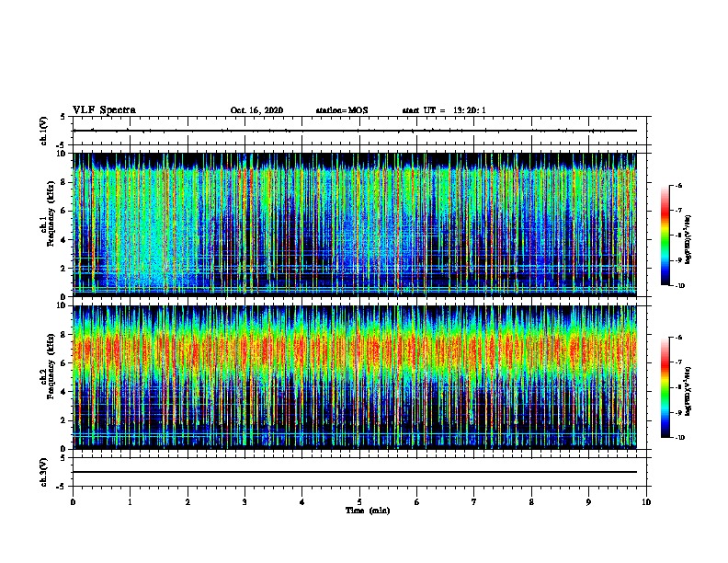Click the time axis tick label "3"

click(x=245, y=502)
